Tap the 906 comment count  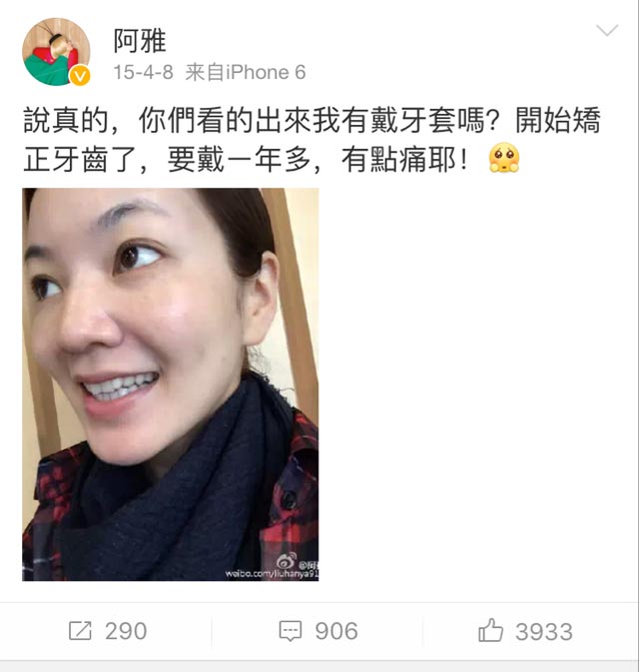pyautogui.click(x=336, y=631)
